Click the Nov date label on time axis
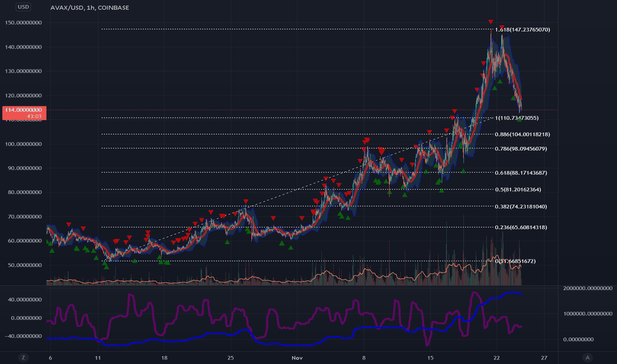 coord(297,357)
